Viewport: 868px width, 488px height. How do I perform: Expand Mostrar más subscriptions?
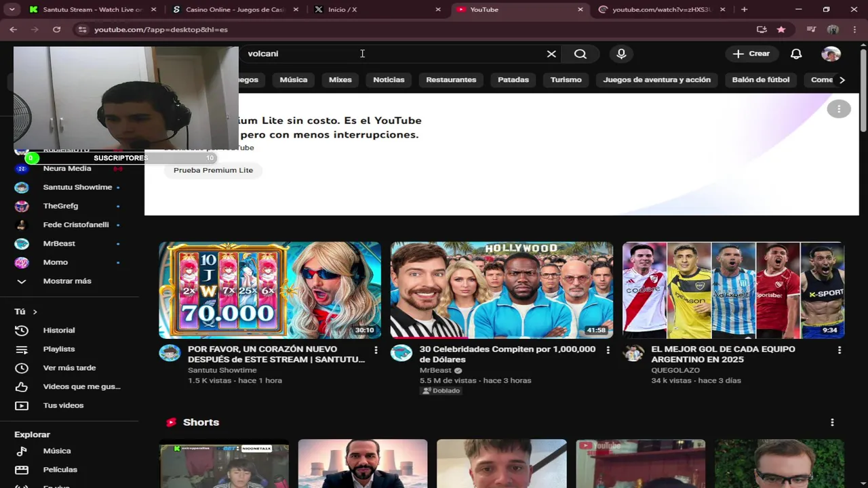coord(66,281)
